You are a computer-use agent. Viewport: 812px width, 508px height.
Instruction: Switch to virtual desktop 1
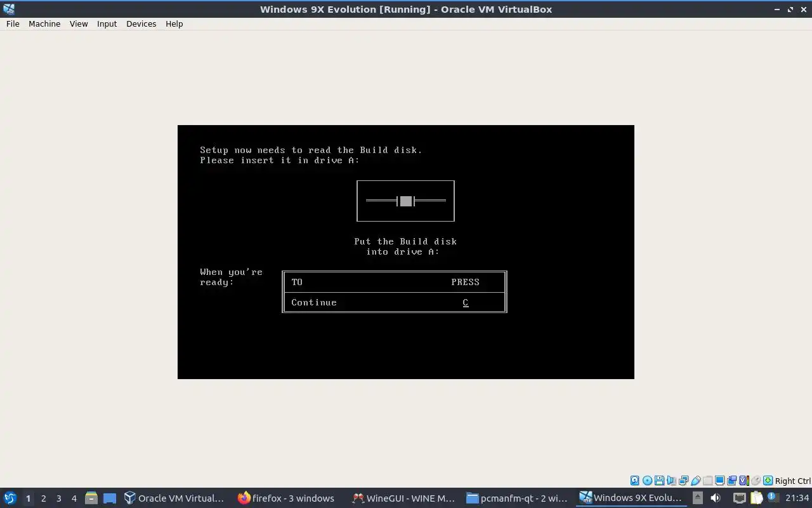pyautogui.click(x=28, y=498)
